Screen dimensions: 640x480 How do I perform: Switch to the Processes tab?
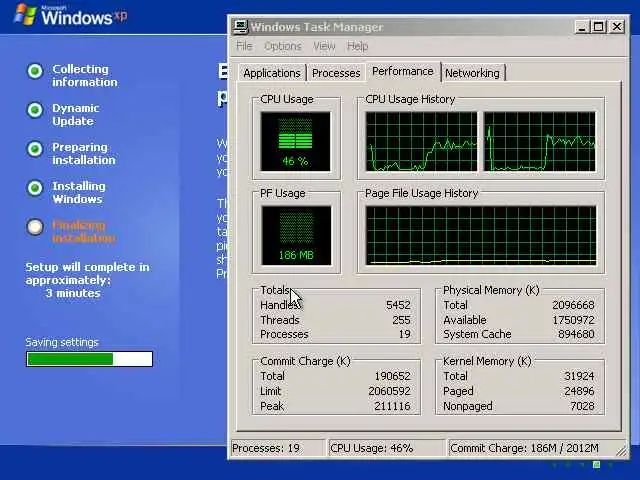(336, 73)
